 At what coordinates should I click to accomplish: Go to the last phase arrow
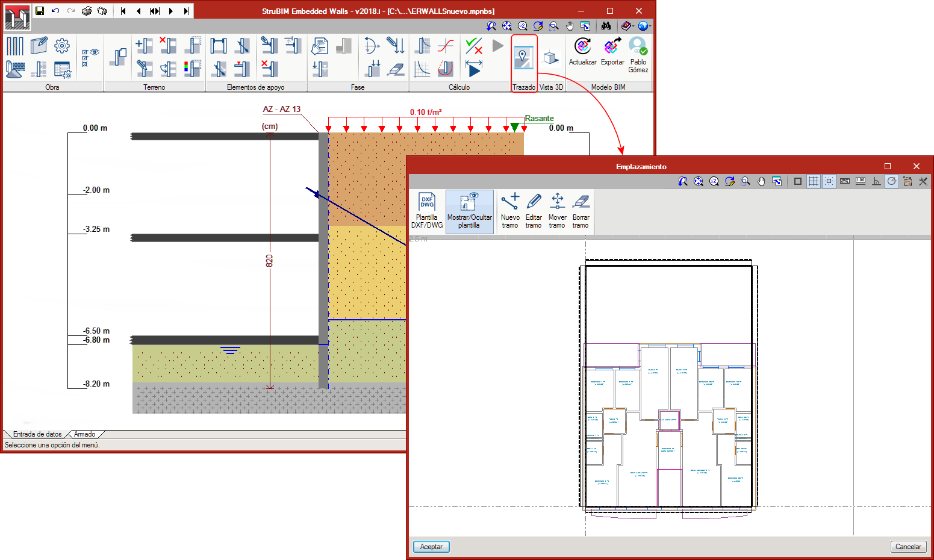tap(186, 11)
